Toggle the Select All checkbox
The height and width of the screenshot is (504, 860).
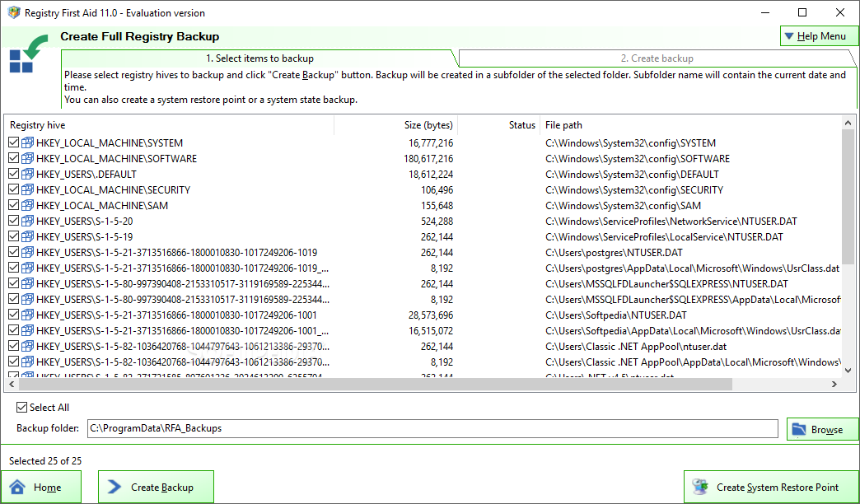21,407
